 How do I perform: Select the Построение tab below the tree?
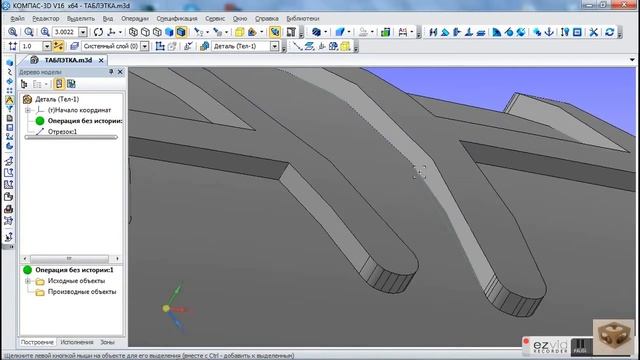click(37, 342)
